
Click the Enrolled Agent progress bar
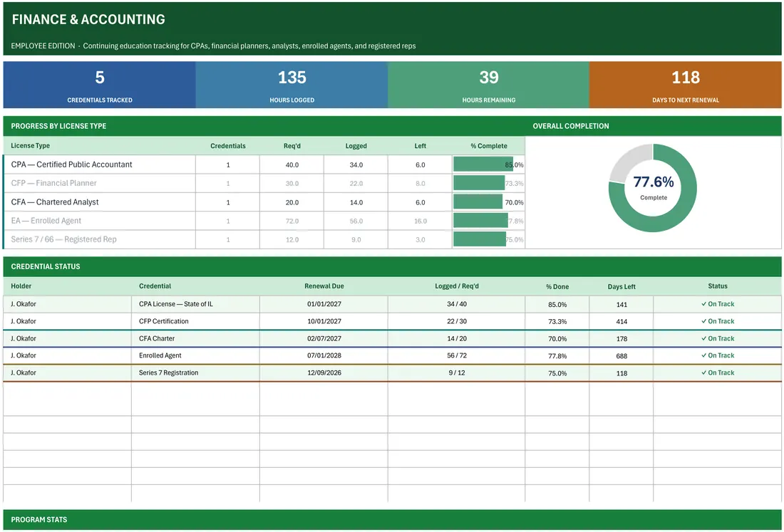480,220
